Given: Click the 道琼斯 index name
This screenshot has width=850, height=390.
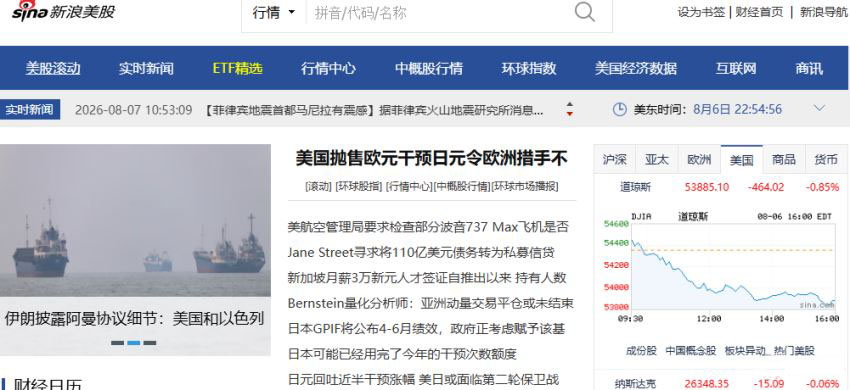Looking at the screenshot, I should [635, 187].
